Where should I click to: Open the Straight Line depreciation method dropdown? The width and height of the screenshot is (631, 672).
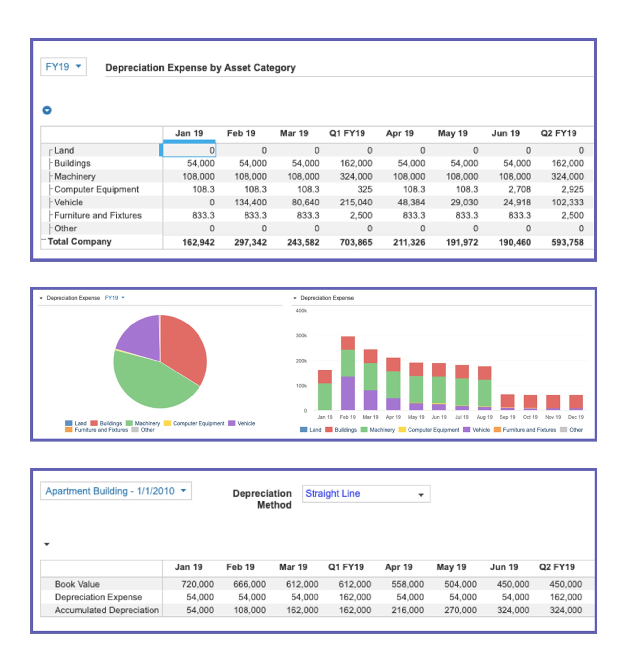click(366, 494)
